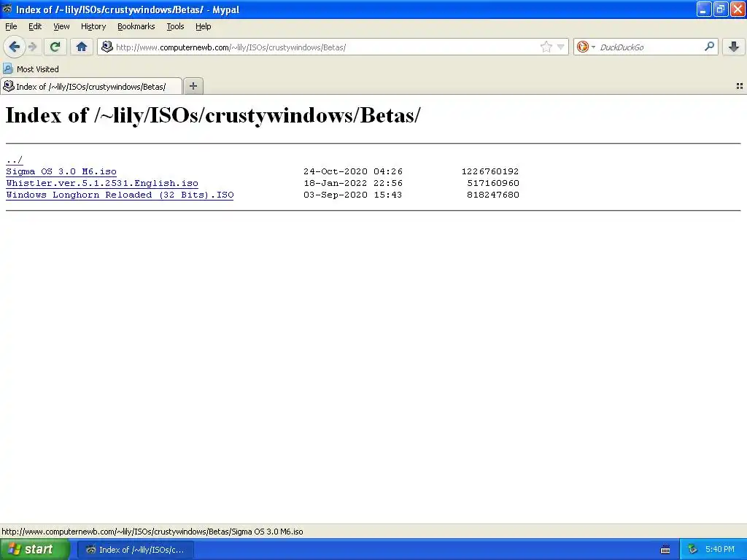Image resolution: width=747 pixels, height=560 pixels.
Task: Open the DuckDuckGo search engine selector
Action: (586, 47)
